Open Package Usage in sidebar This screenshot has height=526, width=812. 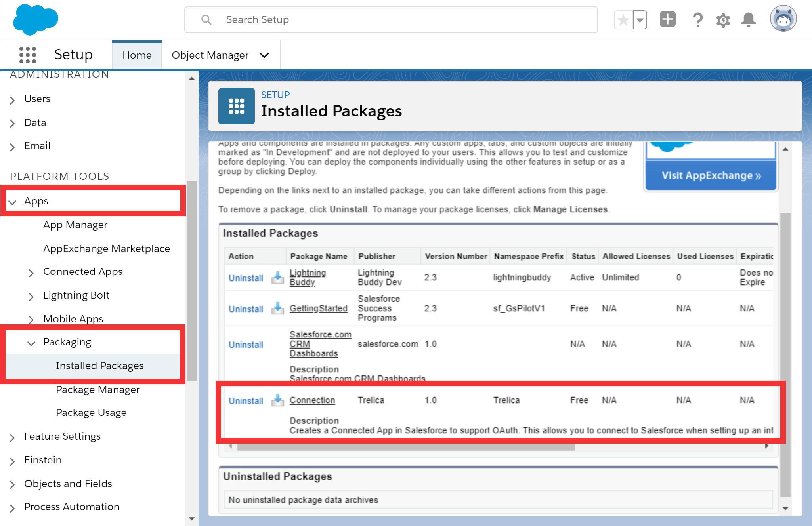pyautogui.click(x=91, y=413)
